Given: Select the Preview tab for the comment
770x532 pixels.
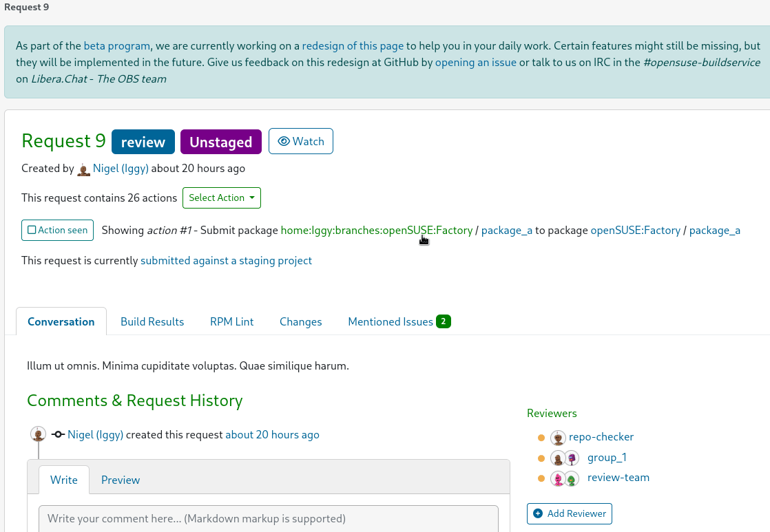Looking at the screenshot, I should (120, 480).
